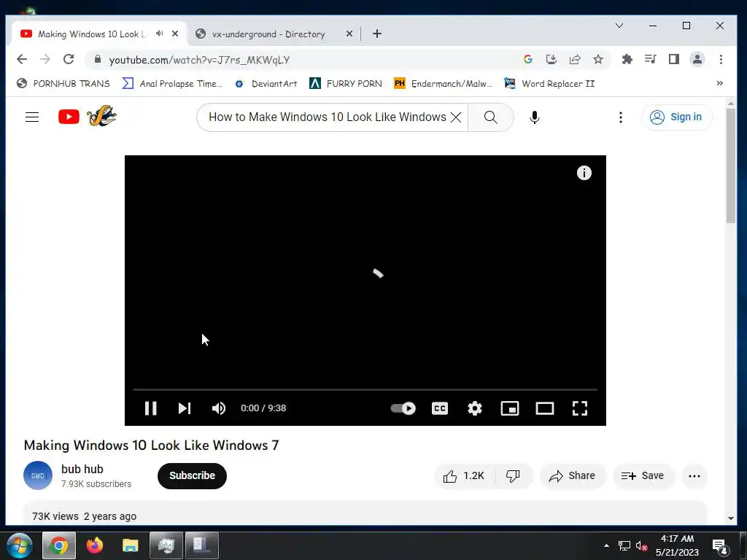Open YouTube settings three-dot menu
747x560 pixels.
click(620, 117)
